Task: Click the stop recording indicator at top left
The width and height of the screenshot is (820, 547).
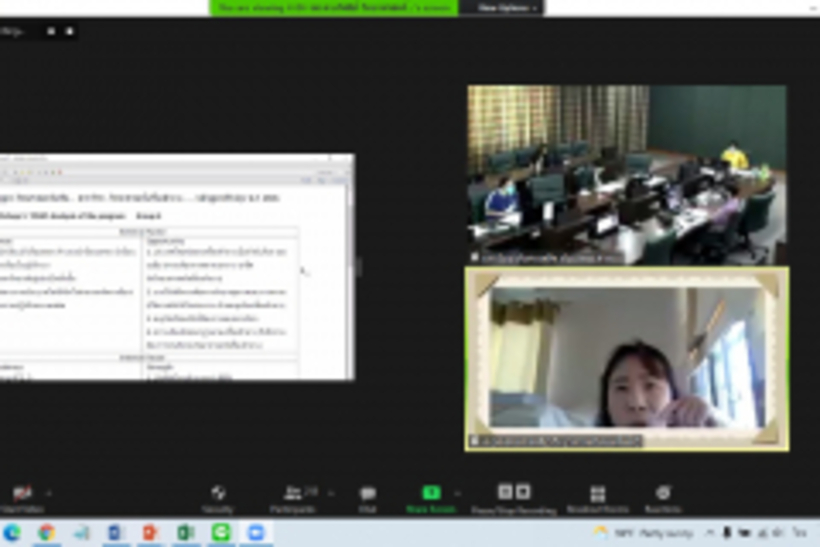Action: point(70,31)
